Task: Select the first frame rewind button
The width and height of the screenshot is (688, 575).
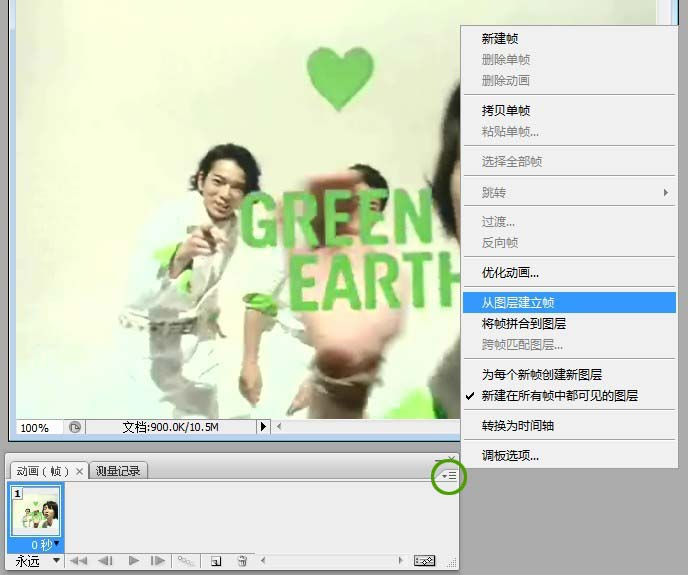Action: coord(79,561)
